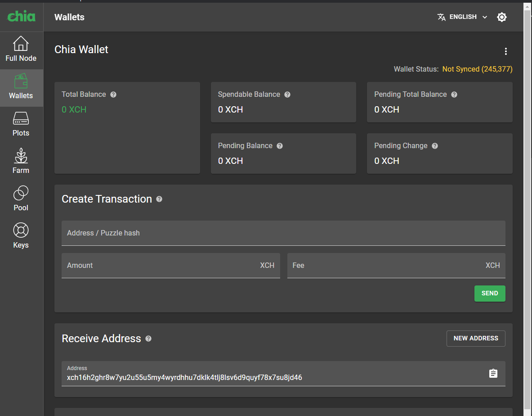Click the SEND button
Viewport: 532px width, 416px height.
490,294
